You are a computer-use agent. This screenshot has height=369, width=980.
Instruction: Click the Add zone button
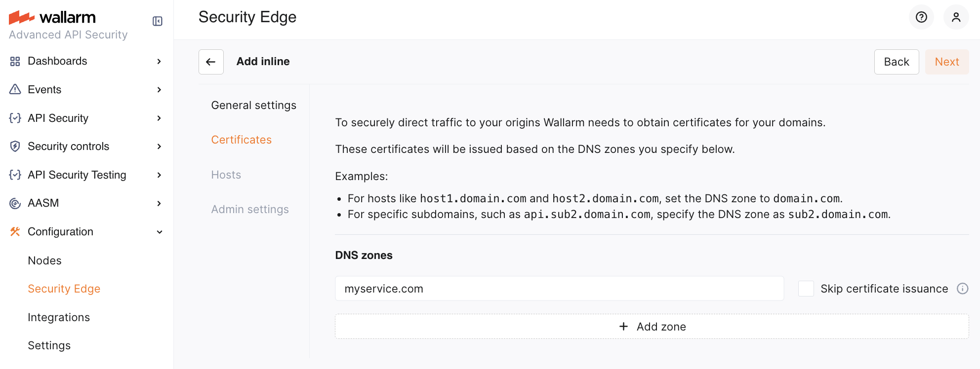tap(652, 327)
